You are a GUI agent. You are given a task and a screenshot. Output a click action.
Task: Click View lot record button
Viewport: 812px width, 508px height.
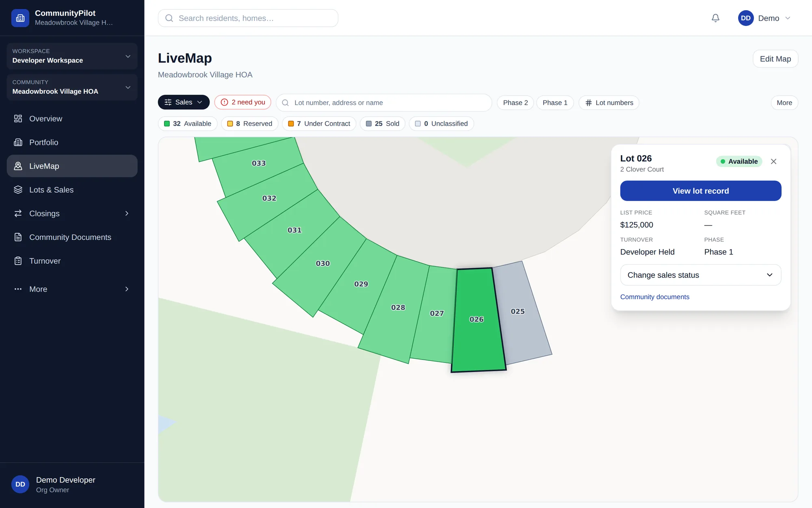(x=700, y=191)
